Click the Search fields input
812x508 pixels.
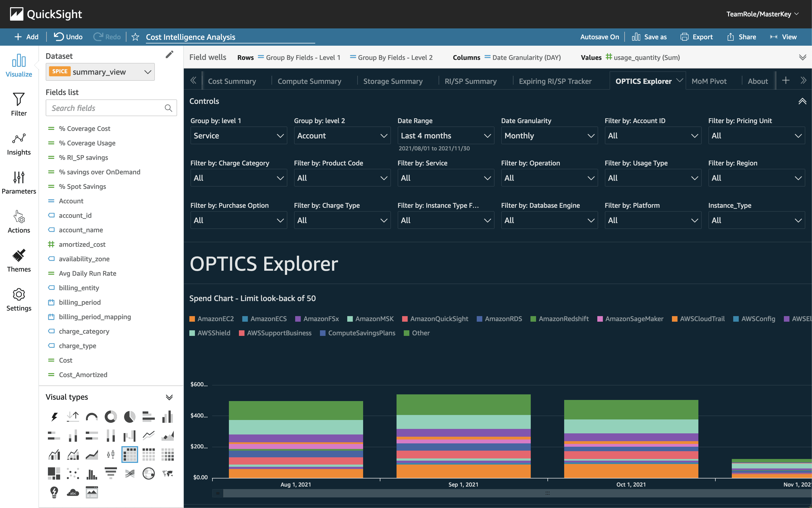pyautogui.click(x=111, y=108)
